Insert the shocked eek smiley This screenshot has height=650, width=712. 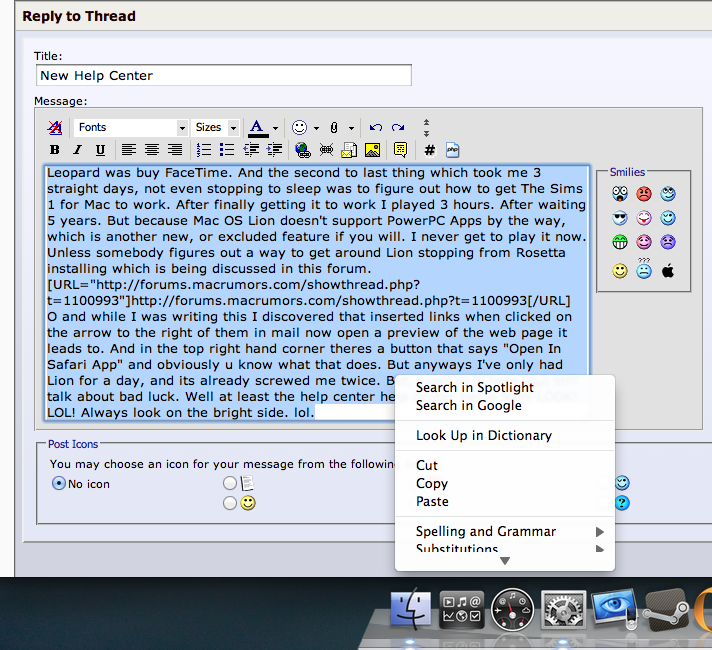(x=620, y=194)
